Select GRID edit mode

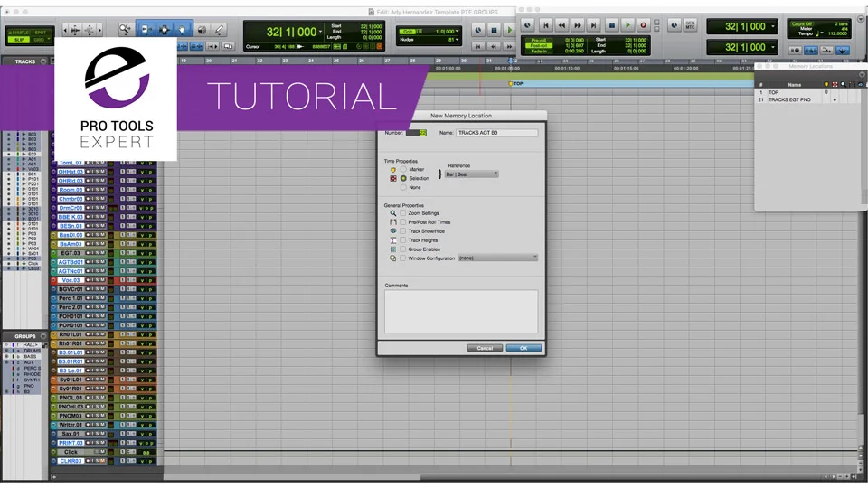(40, 40)
